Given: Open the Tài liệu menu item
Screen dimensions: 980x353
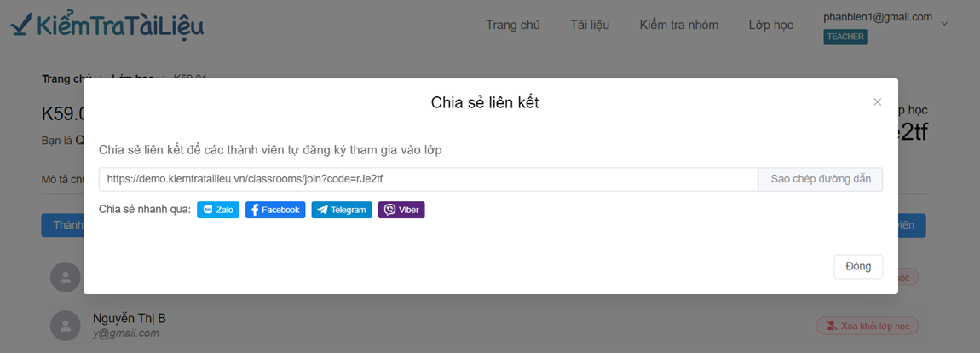Looking at the screenshot, I should 590,25.
